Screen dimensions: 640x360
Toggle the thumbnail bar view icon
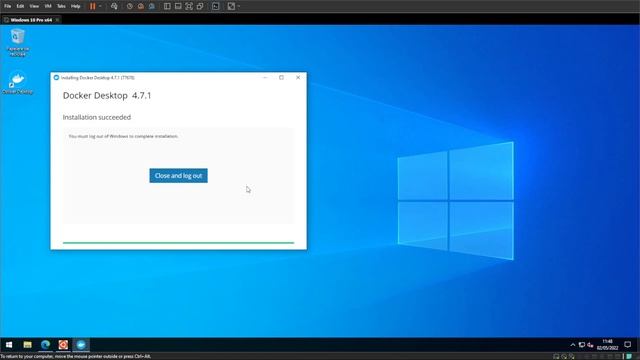coord(178,6)
